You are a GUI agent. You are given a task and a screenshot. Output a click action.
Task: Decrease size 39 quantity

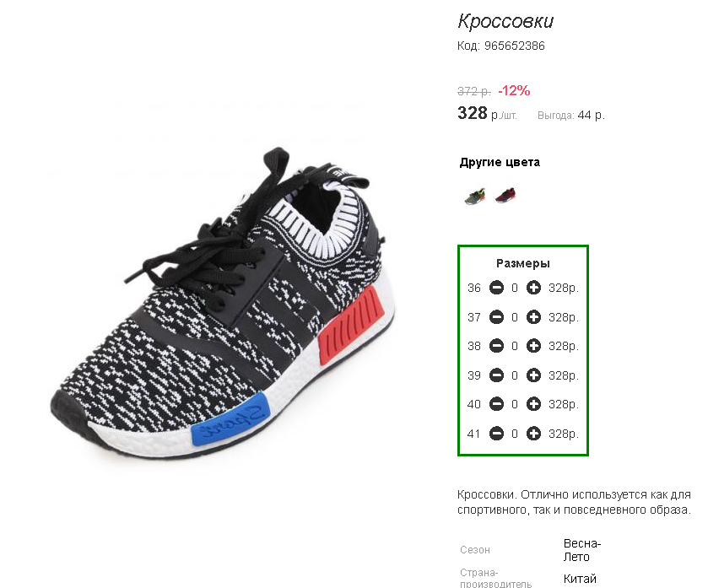point(496,375)
